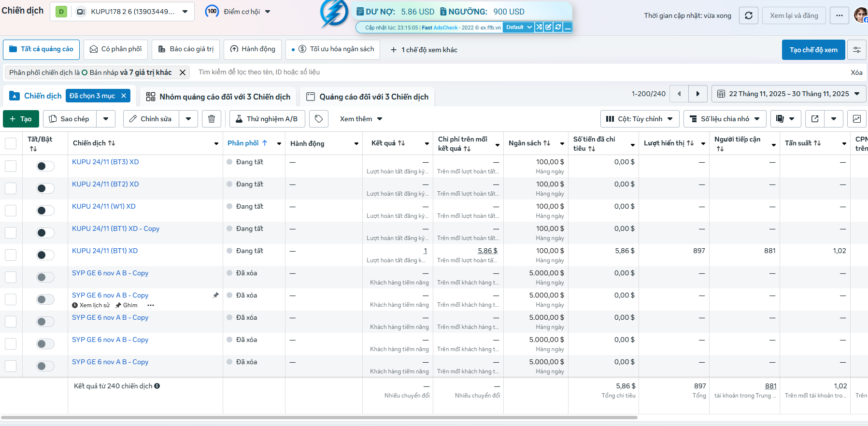Open the reports icon menu
Image resolution: width=868 pixels, height=426 pixels.
(786, 119)
